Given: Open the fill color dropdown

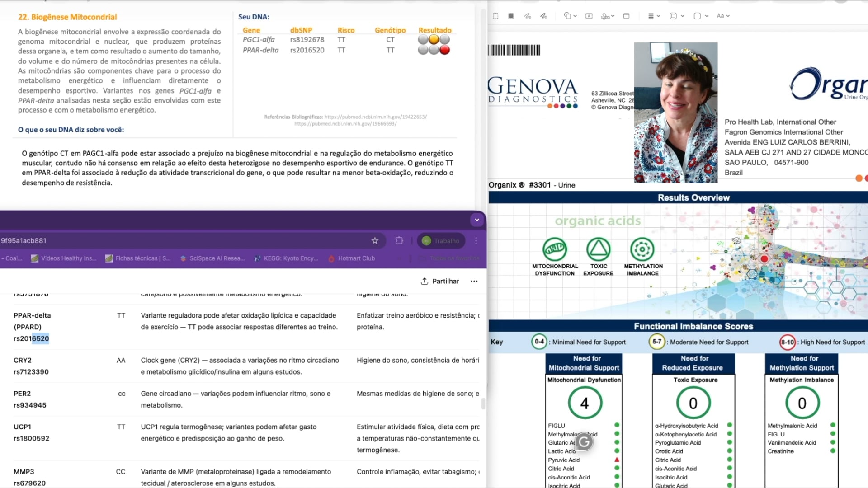Looking at the screenshot, I should tap(701, 16).
